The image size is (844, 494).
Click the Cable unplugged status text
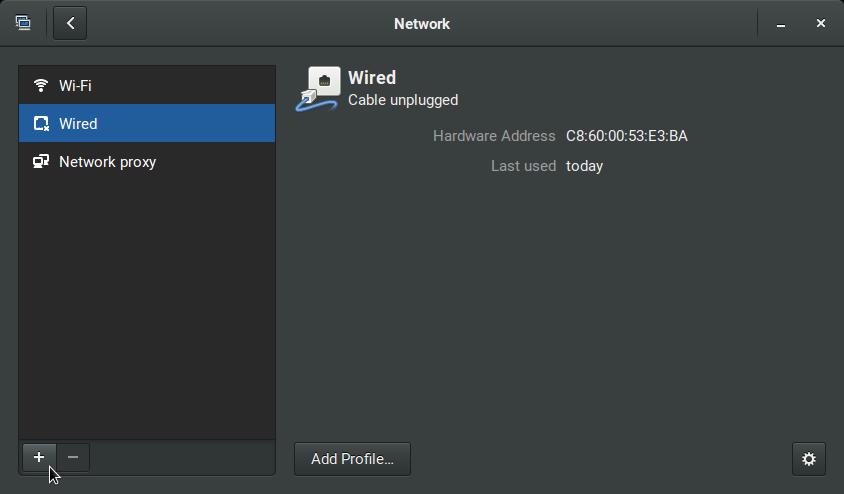pos(403,100)
